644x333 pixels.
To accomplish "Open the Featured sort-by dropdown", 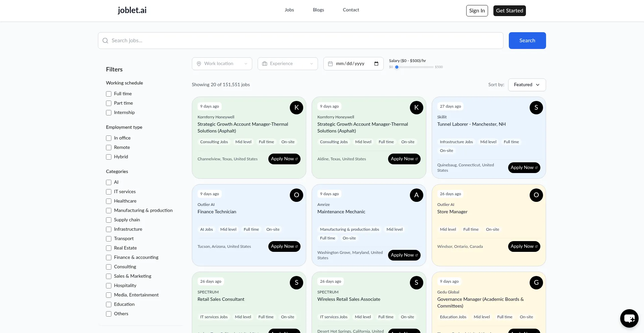I will coord(527,85).
